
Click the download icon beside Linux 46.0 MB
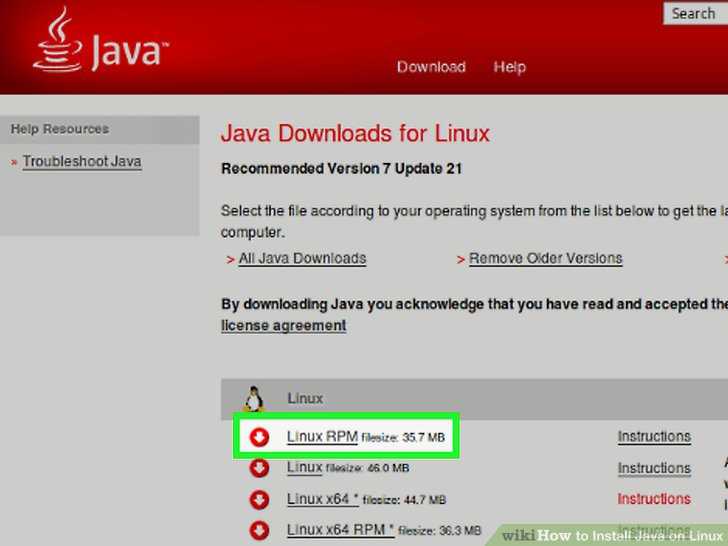pos(259,468)
